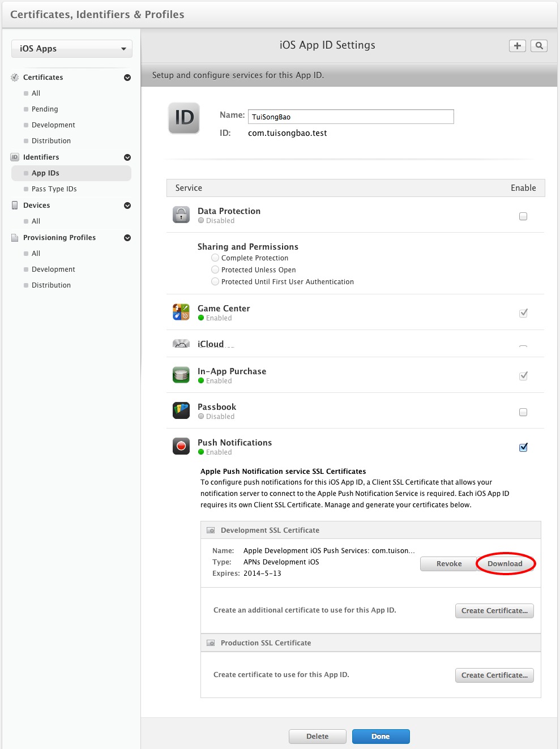Screen dimensions: 560x749
Task: Enable the Passbook checkbox
Action: (523, 412)
